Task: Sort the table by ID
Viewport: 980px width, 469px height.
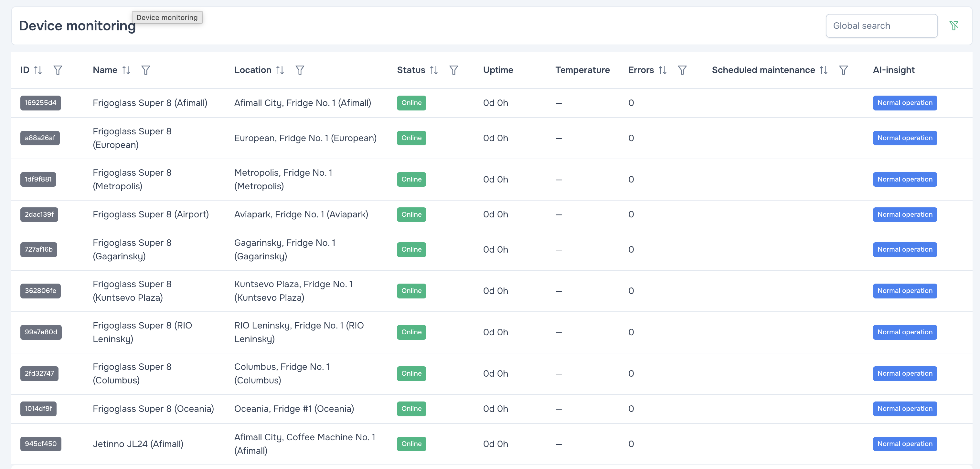Action: click(38, 70)
